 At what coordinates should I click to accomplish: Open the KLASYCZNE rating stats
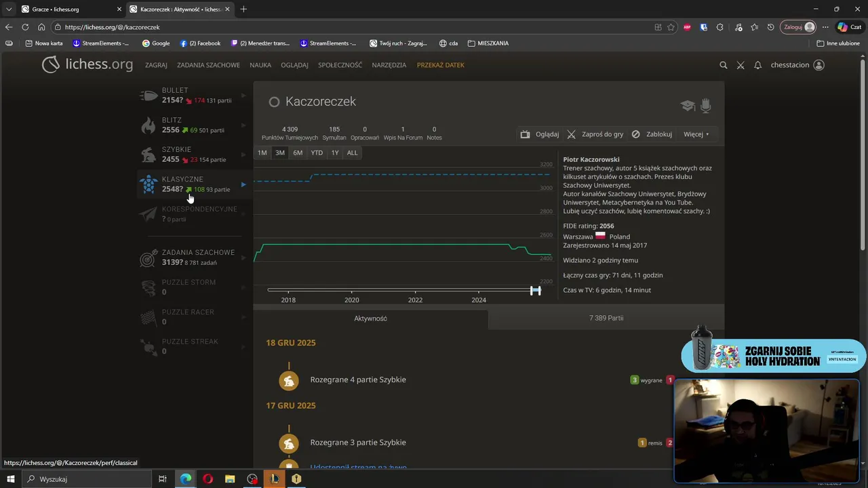[x=193, y=184]
